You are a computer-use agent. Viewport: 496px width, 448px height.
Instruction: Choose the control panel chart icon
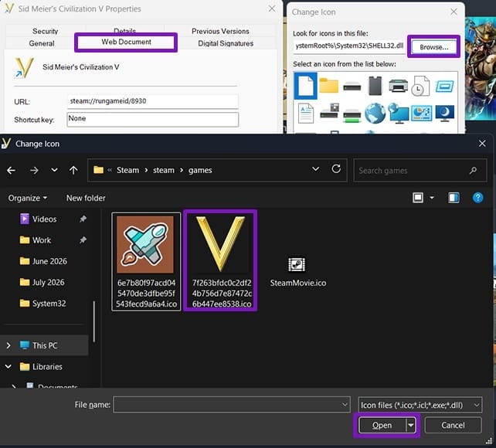coord(421,113)
